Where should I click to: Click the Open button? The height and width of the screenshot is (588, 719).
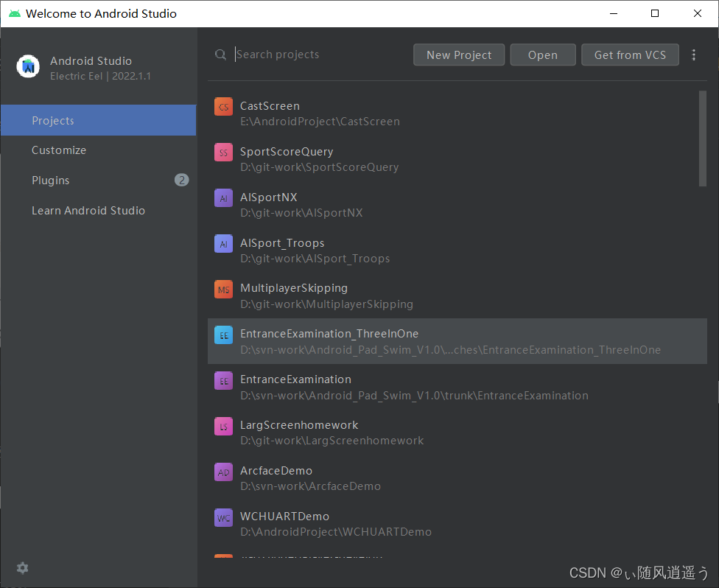click(543, 55)
